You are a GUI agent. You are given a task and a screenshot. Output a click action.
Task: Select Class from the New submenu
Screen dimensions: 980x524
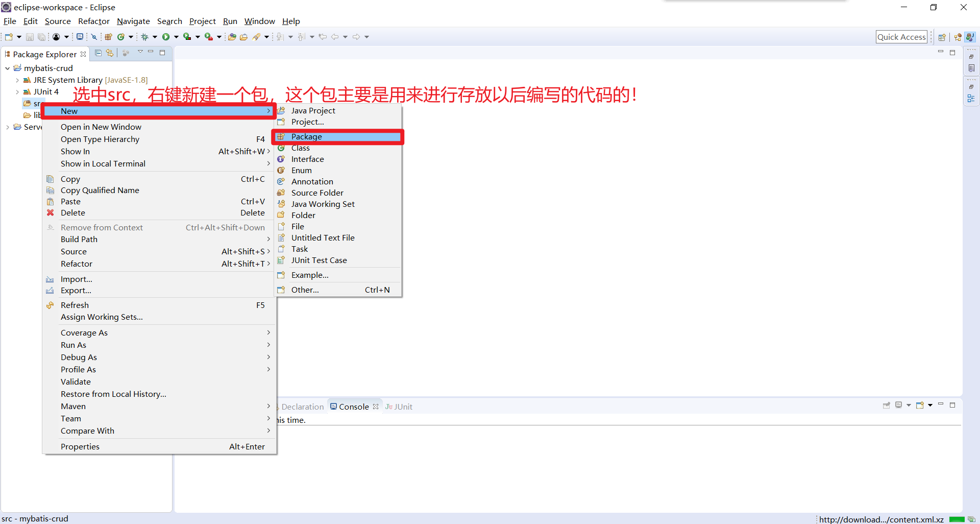tap(338, 148)
